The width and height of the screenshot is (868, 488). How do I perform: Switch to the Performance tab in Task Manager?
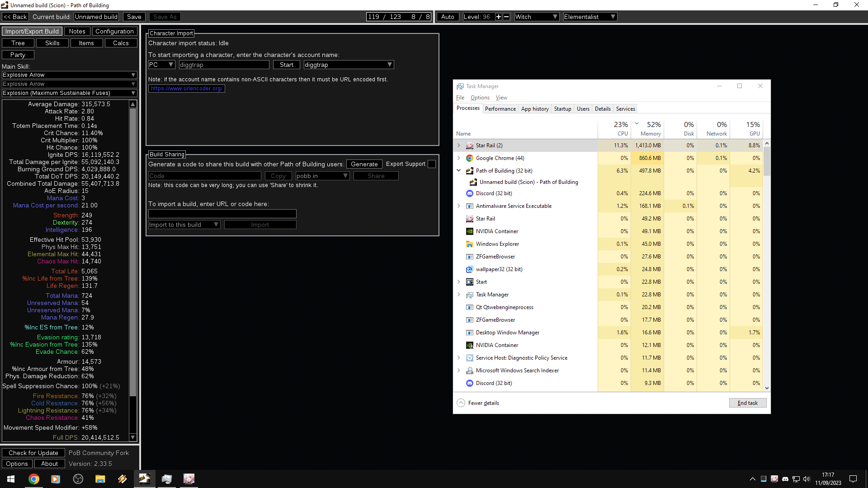[500, 108]
